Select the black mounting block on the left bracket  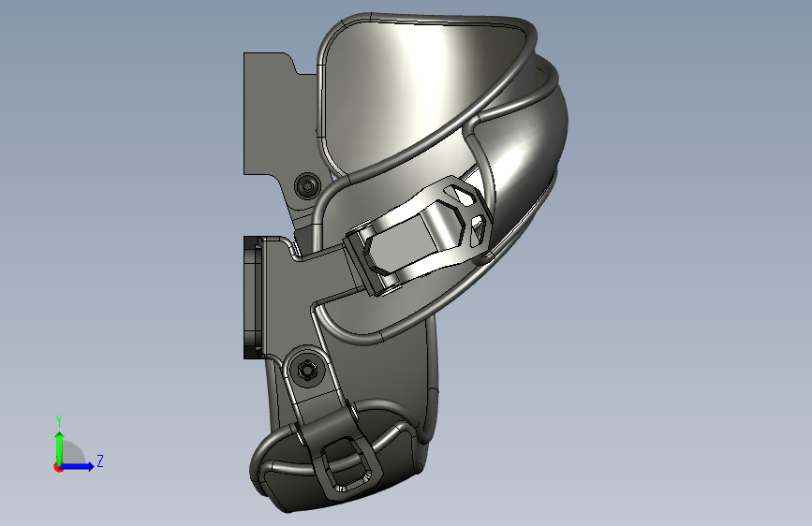[x=253, y=298]
